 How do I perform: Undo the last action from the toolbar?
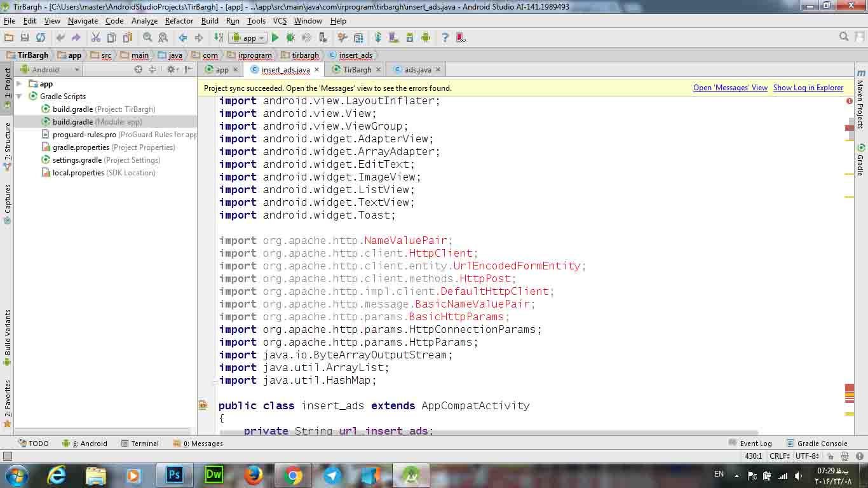60,38
